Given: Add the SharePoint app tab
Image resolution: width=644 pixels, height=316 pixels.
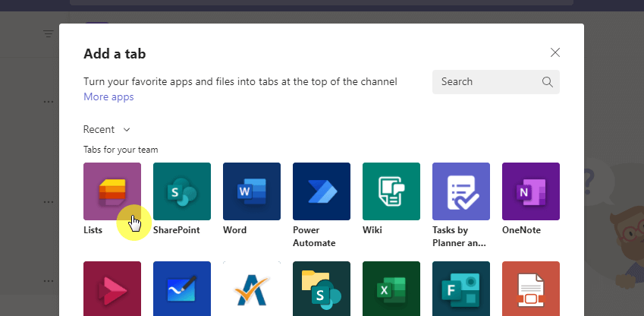Looking at the screenshot, I should [x=182, y=191].
